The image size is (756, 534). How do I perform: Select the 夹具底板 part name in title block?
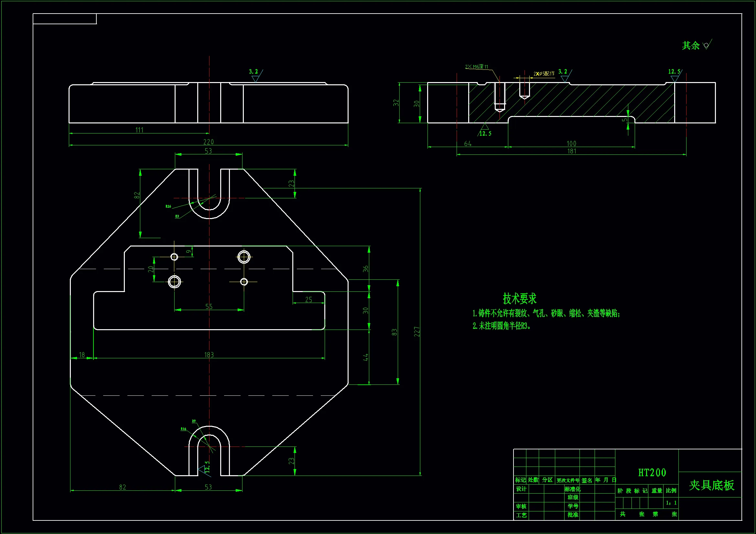711,485
